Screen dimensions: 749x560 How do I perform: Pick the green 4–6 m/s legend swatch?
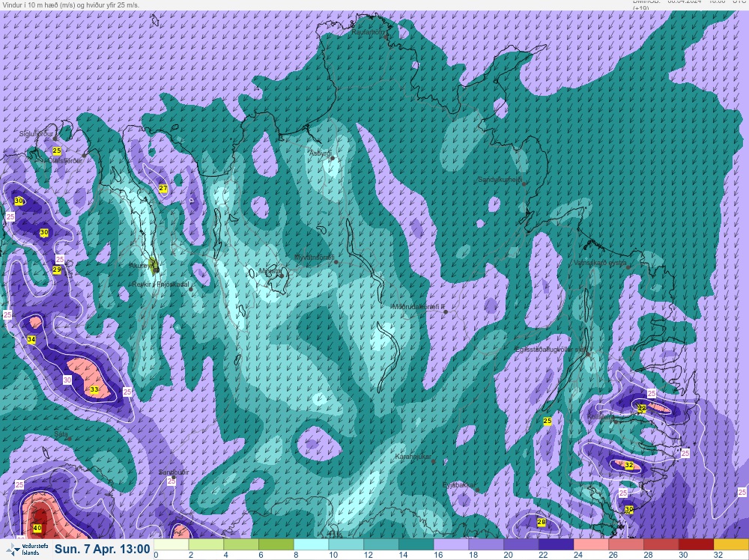(x=241, y=545)
